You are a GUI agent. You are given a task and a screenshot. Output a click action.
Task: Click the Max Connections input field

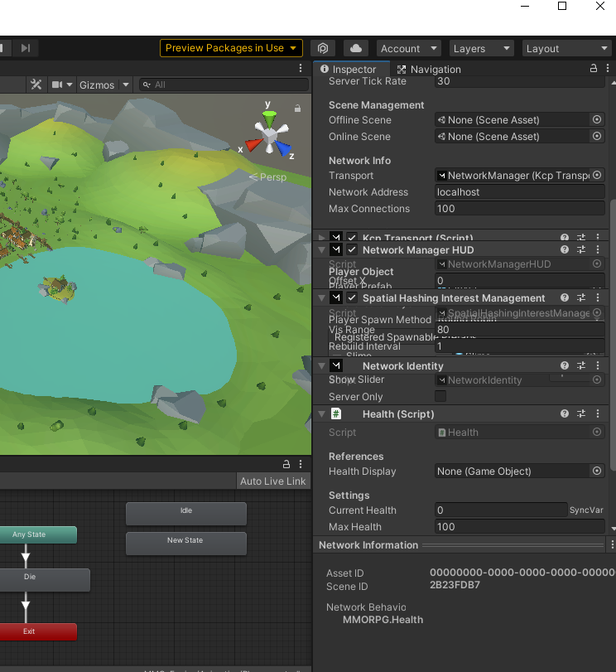[519, 209]
